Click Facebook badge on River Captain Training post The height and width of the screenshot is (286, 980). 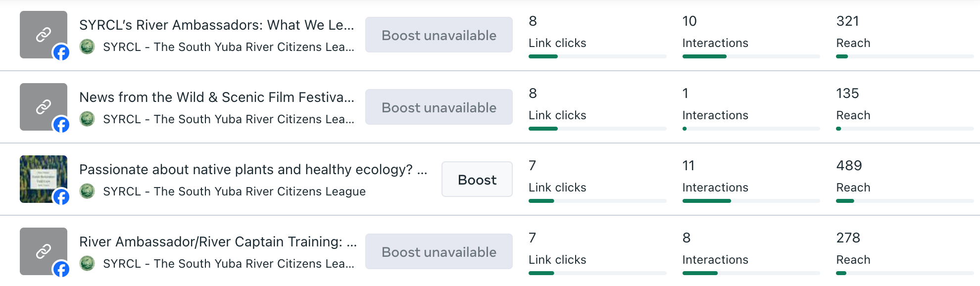(61, 269)
